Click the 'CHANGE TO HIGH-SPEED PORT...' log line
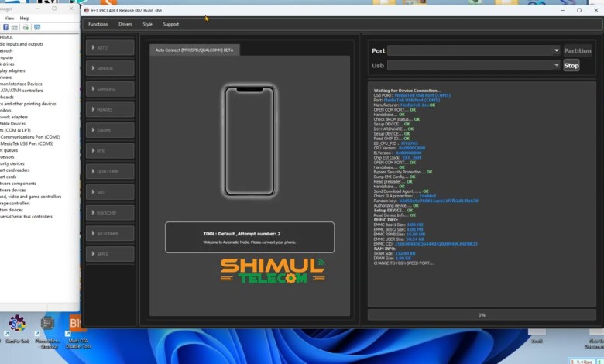The height and width of the screenshot is (364, 604). pyautogui.click(x=403, y=263)
